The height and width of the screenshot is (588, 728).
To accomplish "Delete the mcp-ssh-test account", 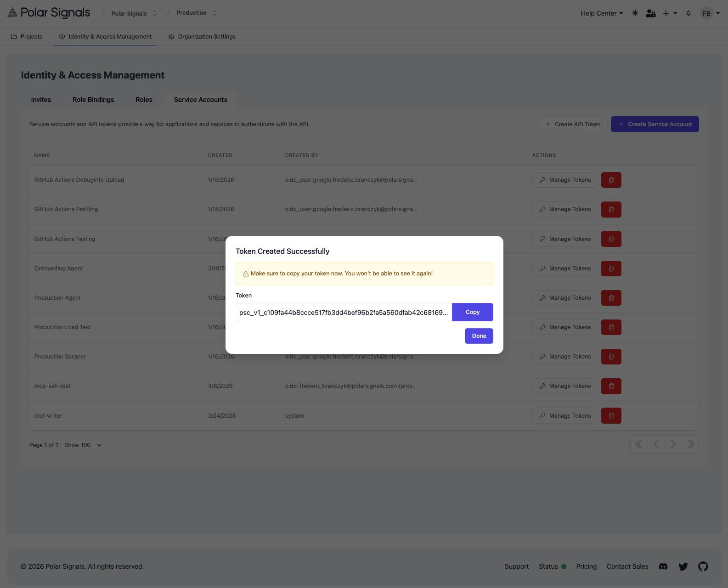I will click(x=611, y=386).
